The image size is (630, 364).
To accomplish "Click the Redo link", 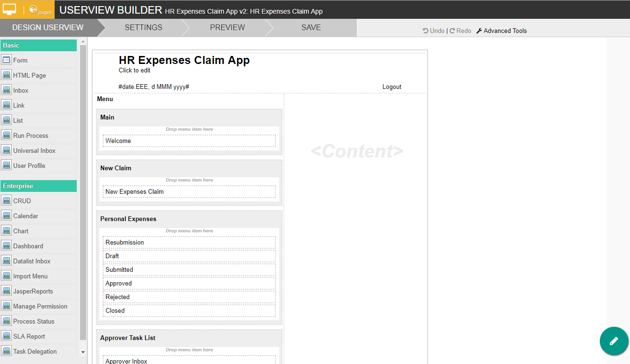I will coord(460,31).
